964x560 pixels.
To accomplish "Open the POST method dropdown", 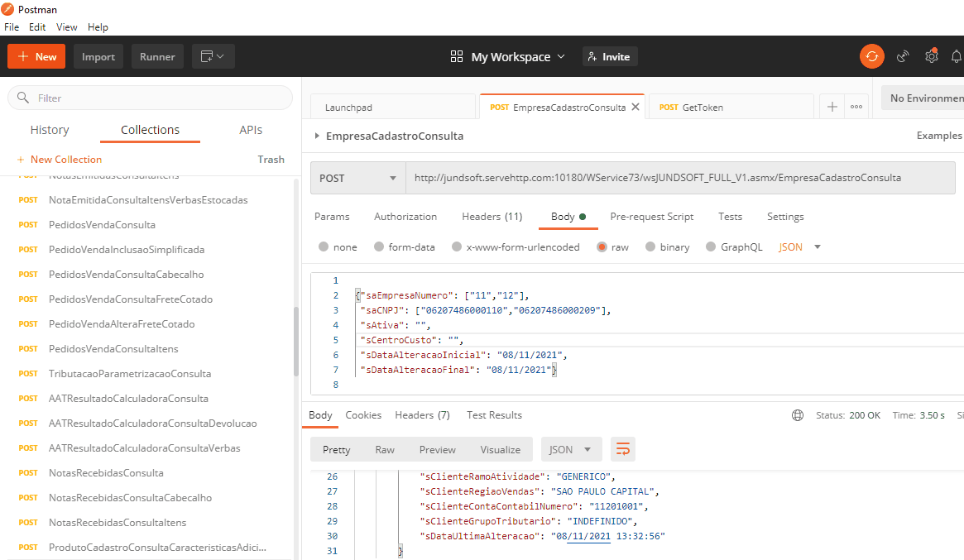I will click(x=357, y=178).
